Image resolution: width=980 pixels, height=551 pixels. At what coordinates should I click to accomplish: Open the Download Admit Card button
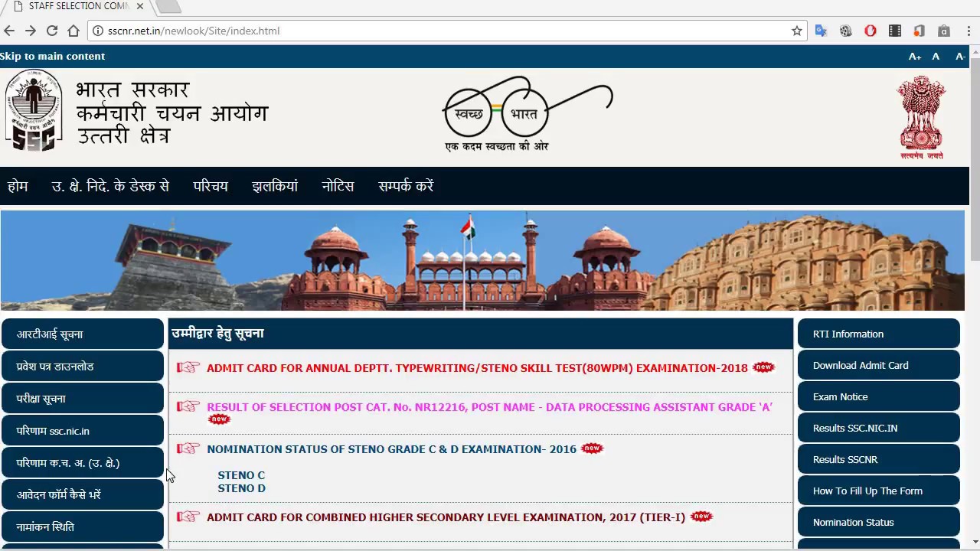(879, 365)
